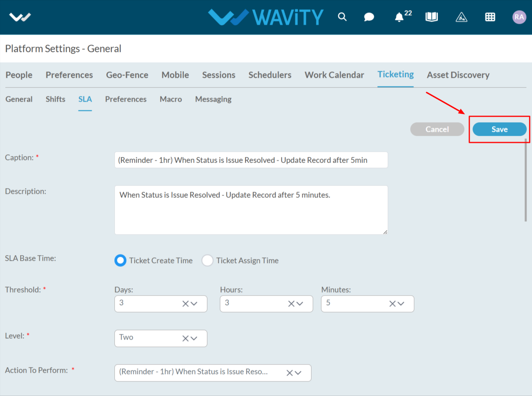
Task: Select the SLA sub-tab
Action: point(85,99)
